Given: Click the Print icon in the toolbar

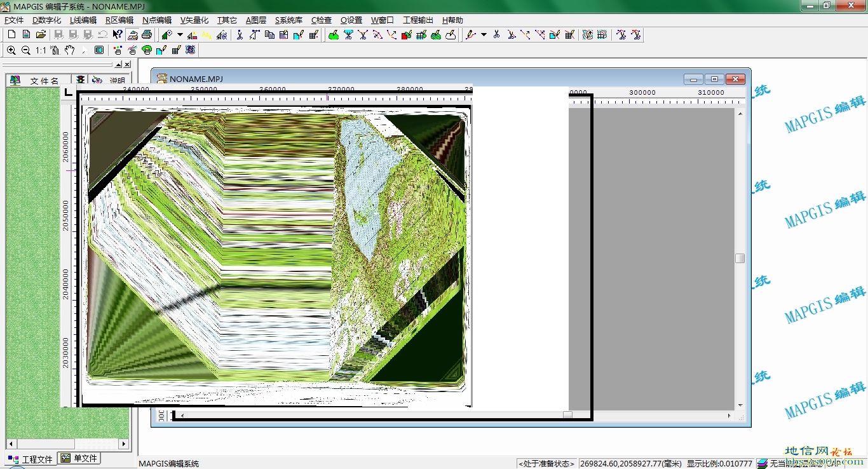Looking at the screenshot, I should (x=147, y=34).
